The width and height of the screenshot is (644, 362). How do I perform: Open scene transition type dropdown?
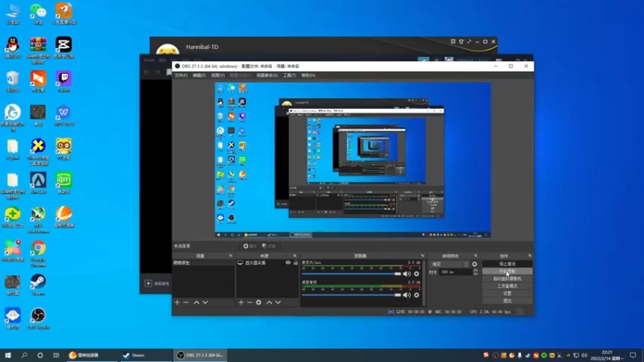449,265
